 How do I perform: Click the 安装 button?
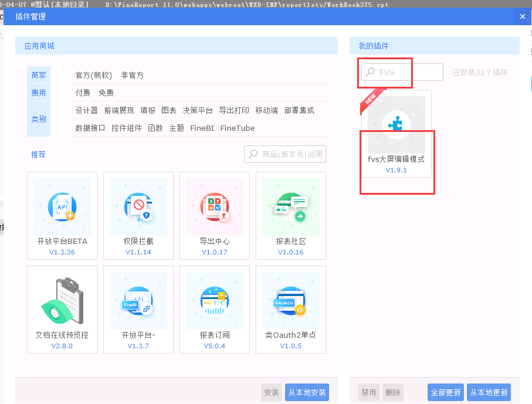coord(272,392)
